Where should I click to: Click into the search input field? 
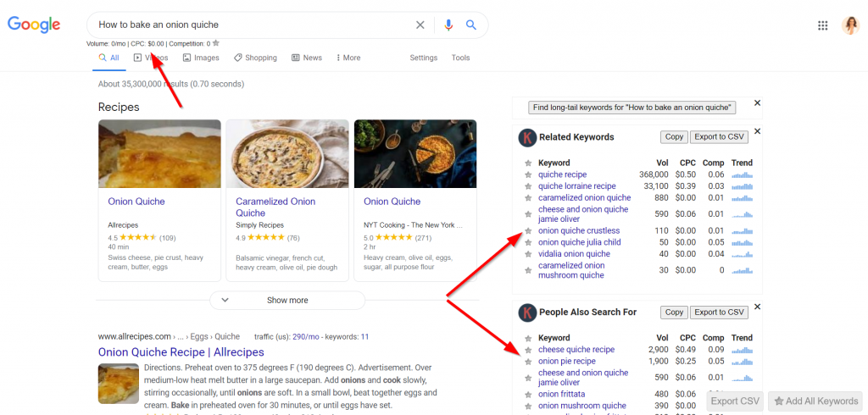246,25
